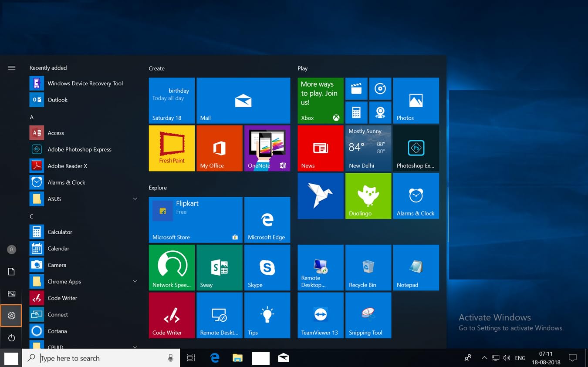The height and width of the screenshot is (367, 588).
Task: Select Calculator in the app list
Action: pos(60,232)
